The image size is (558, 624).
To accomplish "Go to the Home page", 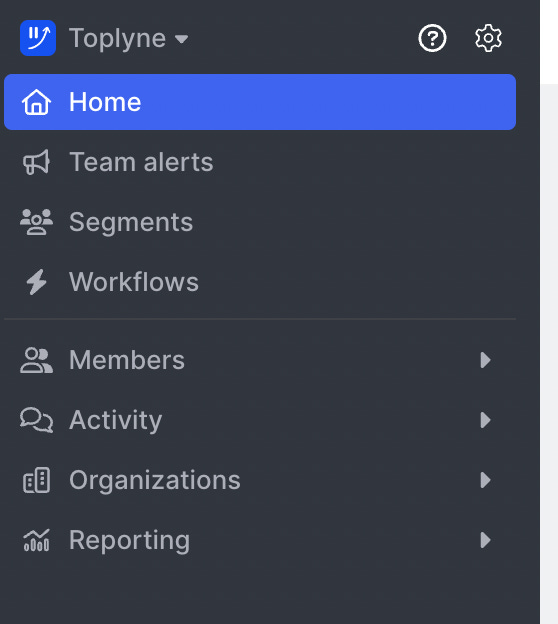I will coord(260,102).
